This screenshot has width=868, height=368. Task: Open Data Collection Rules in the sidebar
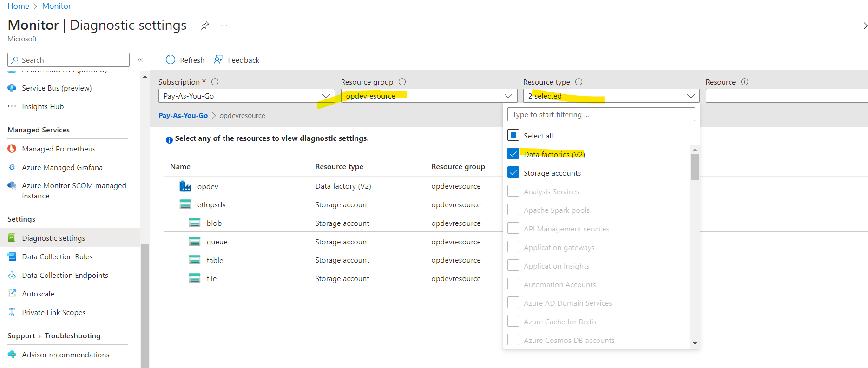pyautogui.click(x=57, y=256)
